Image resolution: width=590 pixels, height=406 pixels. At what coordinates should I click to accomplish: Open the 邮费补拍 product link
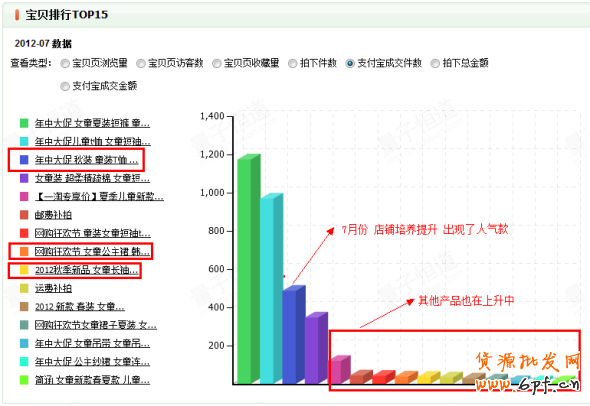tap(53, 215)
